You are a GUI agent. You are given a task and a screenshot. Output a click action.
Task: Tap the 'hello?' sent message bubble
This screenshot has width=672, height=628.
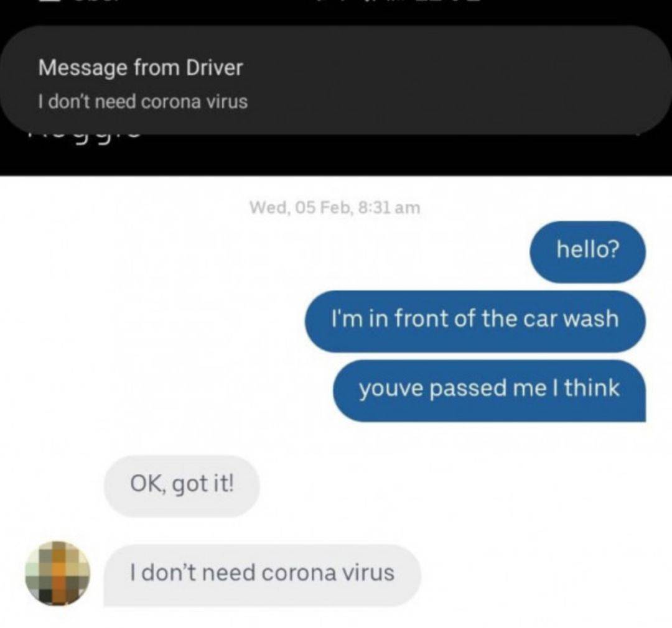(x=587, y=252)
